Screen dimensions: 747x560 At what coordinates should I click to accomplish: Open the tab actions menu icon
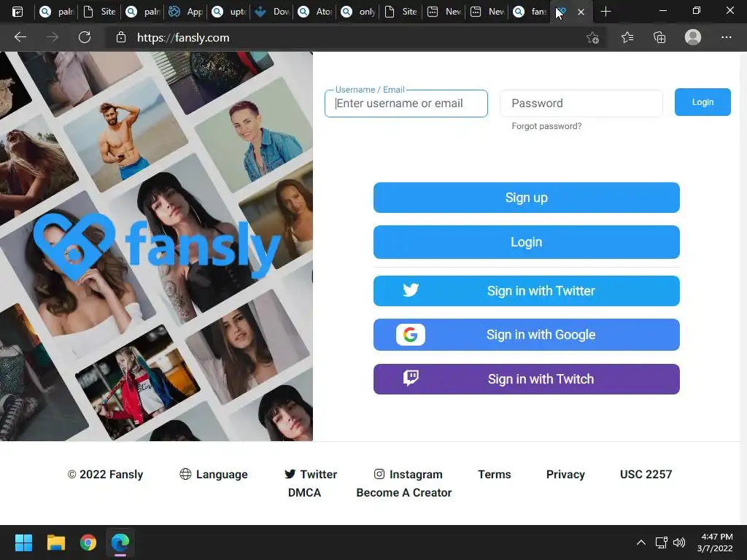coord(18,12)
